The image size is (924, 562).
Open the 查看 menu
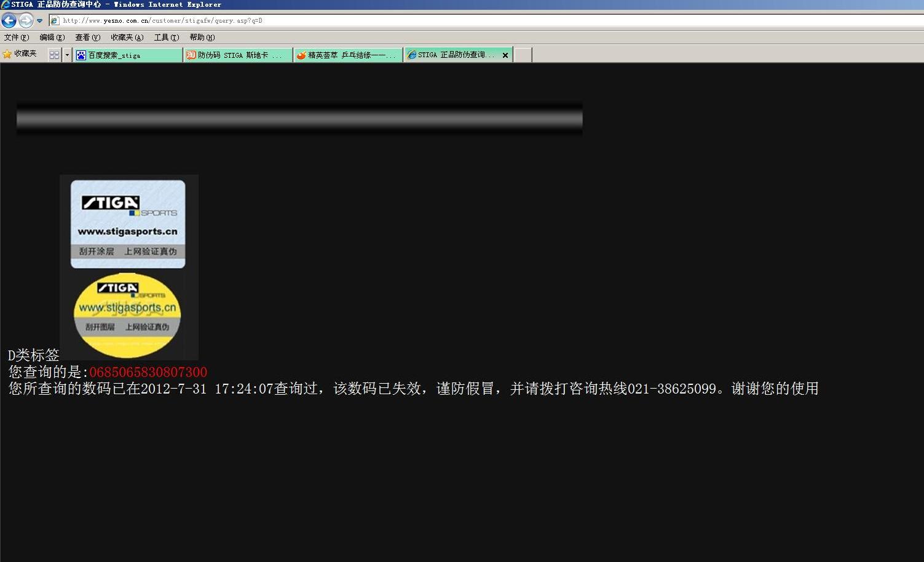point(87,38)
